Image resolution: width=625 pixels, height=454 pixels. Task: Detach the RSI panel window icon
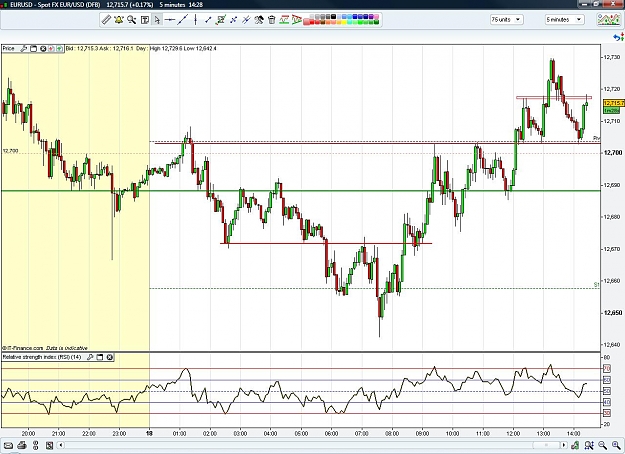[x=100, y=357]
